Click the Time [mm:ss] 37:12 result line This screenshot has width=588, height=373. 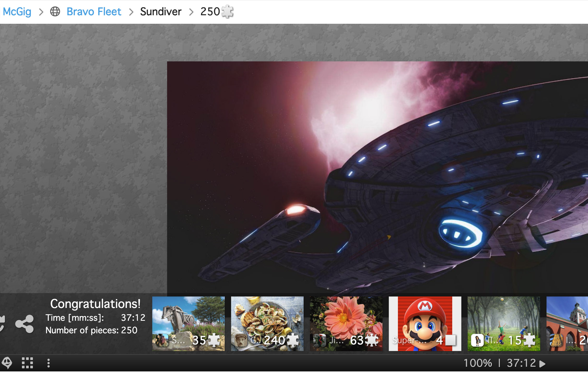click(x=95, y=318)
